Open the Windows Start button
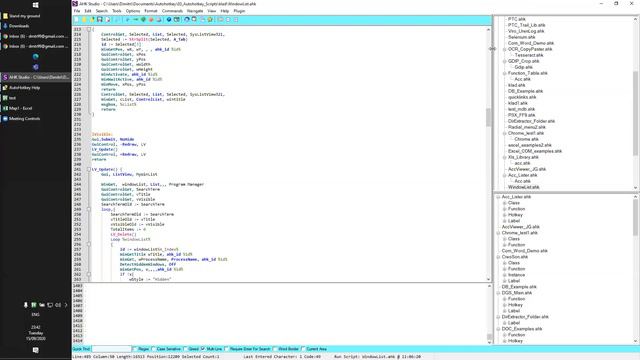 [x=36, y=5]
